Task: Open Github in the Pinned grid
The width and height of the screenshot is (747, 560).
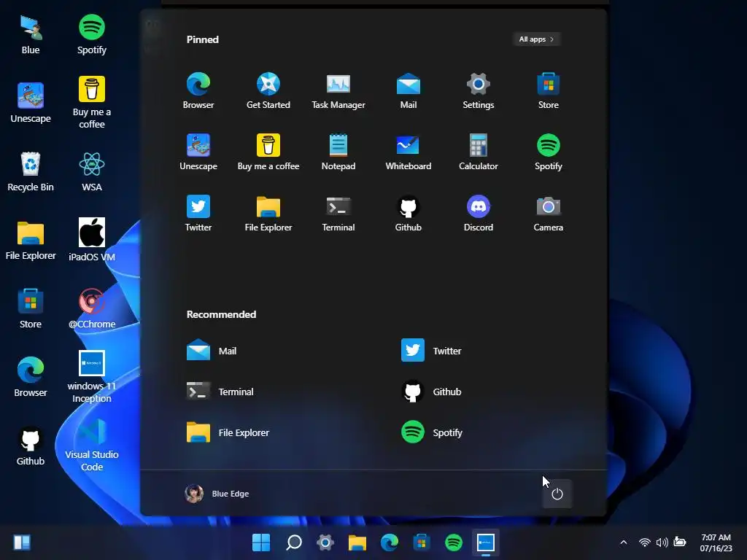Action: pyautogui.click(x=409, y=213)
